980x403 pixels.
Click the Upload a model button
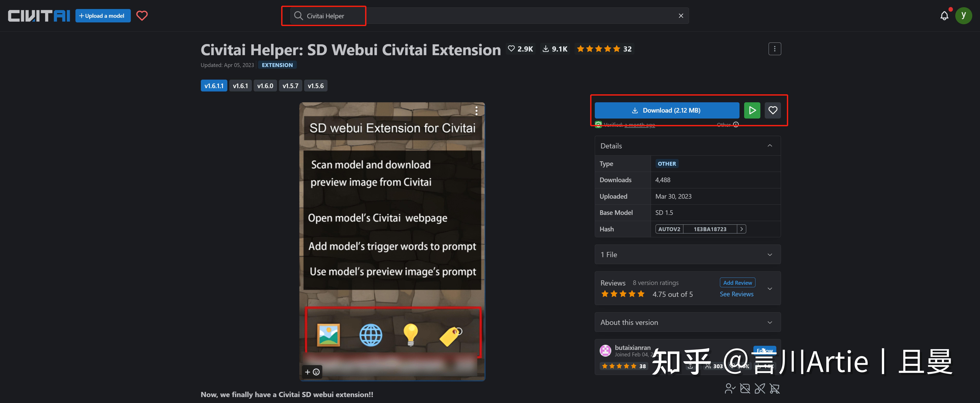point(103,16)
